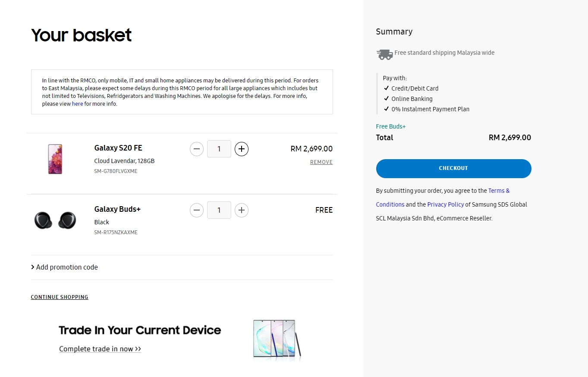Expand the Add promotion code section
The height and width of the screenshot is (377, 588).
tap(65, 267)
